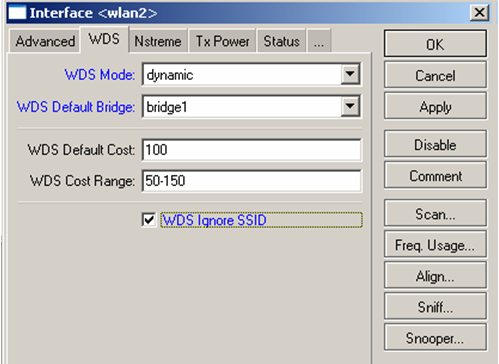
Task: Select the WDS tab
Action: 104,40
